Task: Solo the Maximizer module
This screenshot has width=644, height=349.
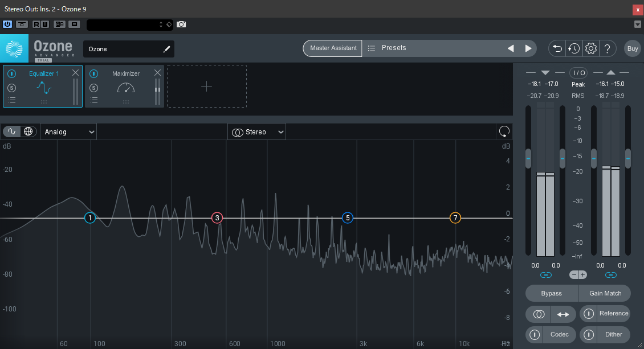Action: [x=93, y=88]
